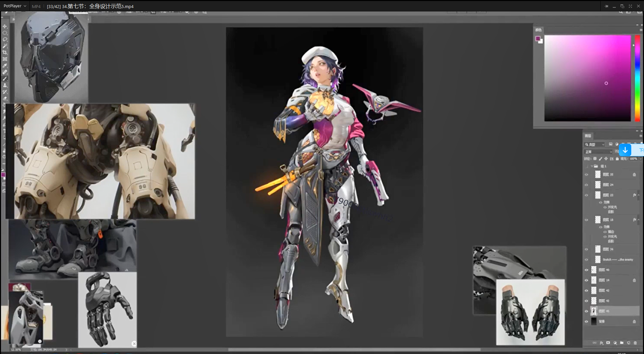Select the Eyedropper tool
644x354 pixels.
(x=5, y=65)
